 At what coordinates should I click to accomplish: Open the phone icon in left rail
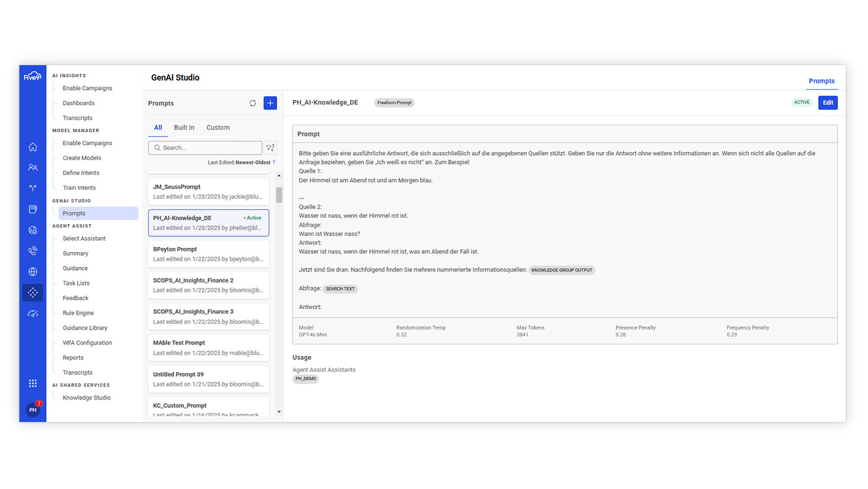[x=33, y=251]
